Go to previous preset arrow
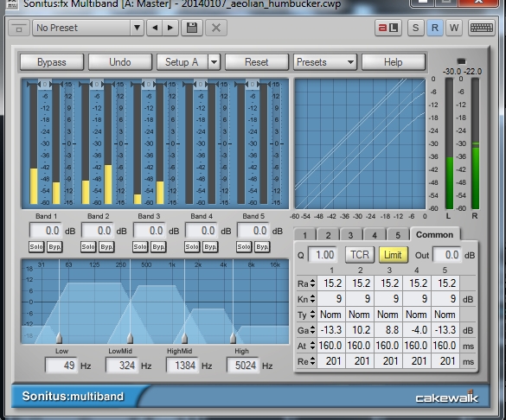This screenshot has height=420, width=506. [155, 28]
